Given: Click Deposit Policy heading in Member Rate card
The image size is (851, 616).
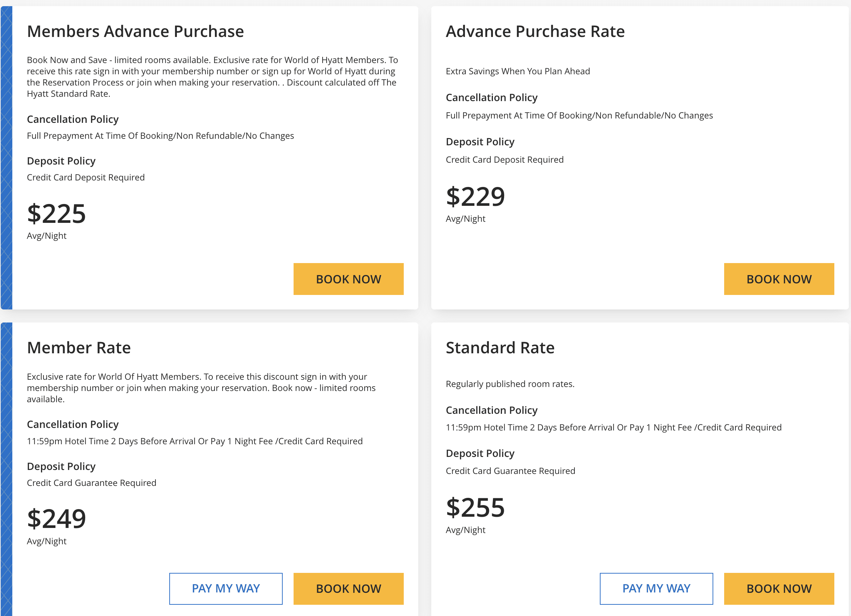Looking at the screenshot, I should pyautogui.click(x=61, y=466).
